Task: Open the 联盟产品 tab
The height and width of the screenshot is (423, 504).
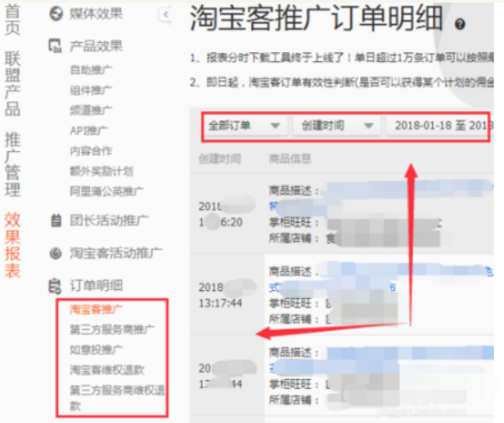Action: click(x=13, y=84)
